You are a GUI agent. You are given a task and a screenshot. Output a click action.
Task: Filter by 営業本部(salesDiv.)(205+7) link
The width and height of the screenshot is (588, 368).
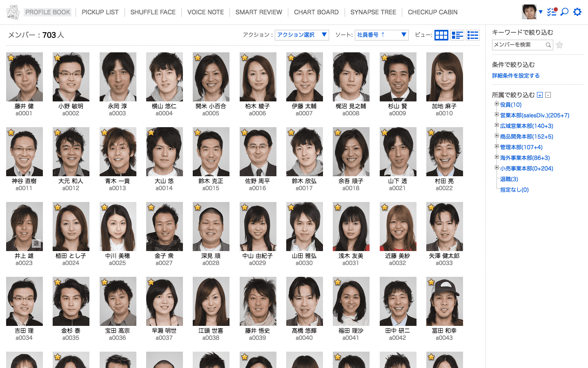[535, 115]
